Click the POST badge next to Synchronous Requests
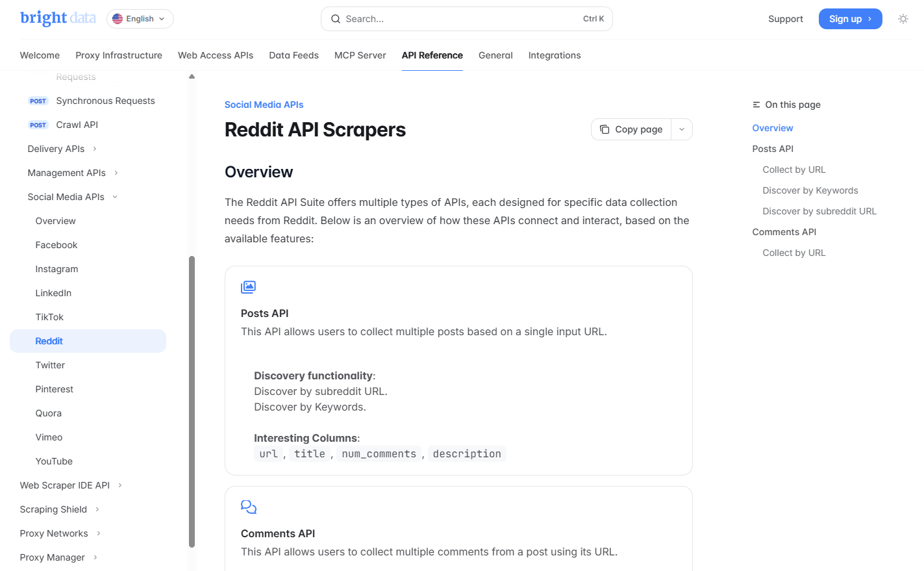924x571 pixels. click(38, 101)
